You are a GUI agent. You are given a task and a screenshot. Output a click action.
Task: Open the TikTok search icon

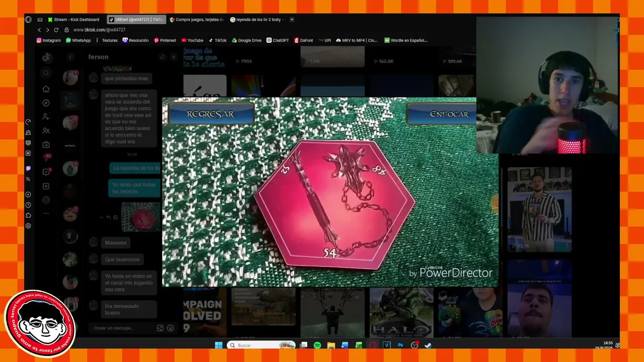coord(46,73)
